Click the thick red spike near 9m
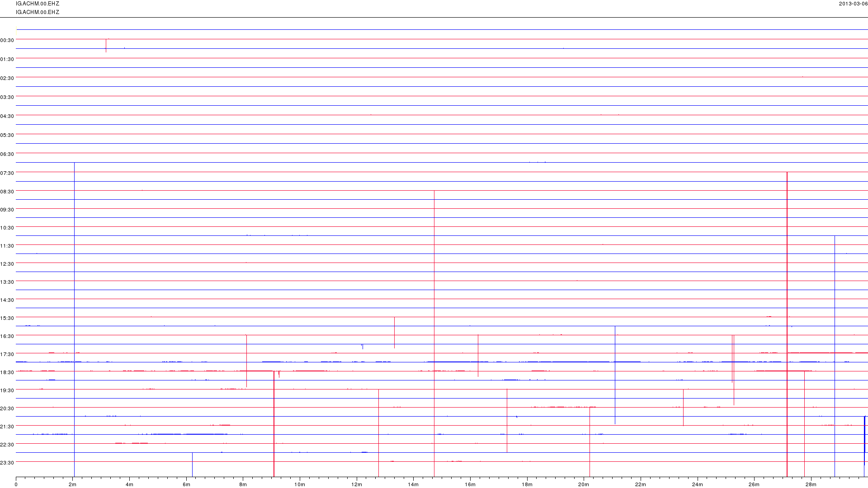This screenshot has width=868, height=488. click(x=274, y=423)
